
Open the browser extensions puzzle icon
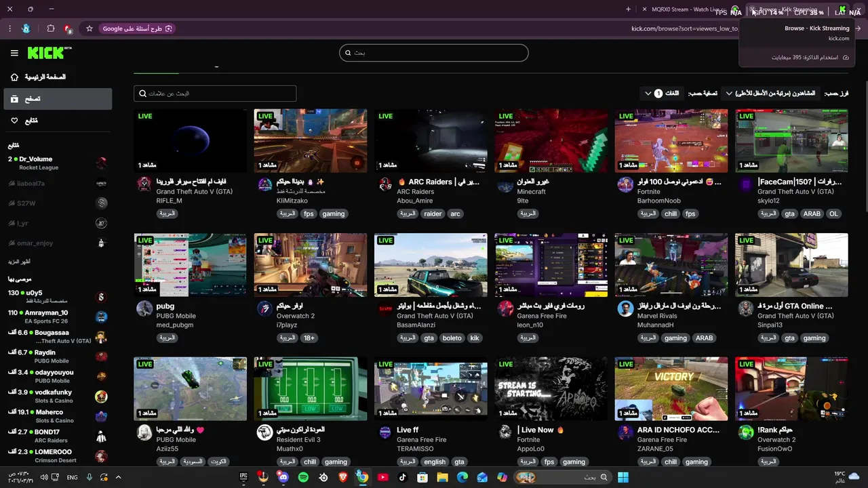tap(51, 28)
